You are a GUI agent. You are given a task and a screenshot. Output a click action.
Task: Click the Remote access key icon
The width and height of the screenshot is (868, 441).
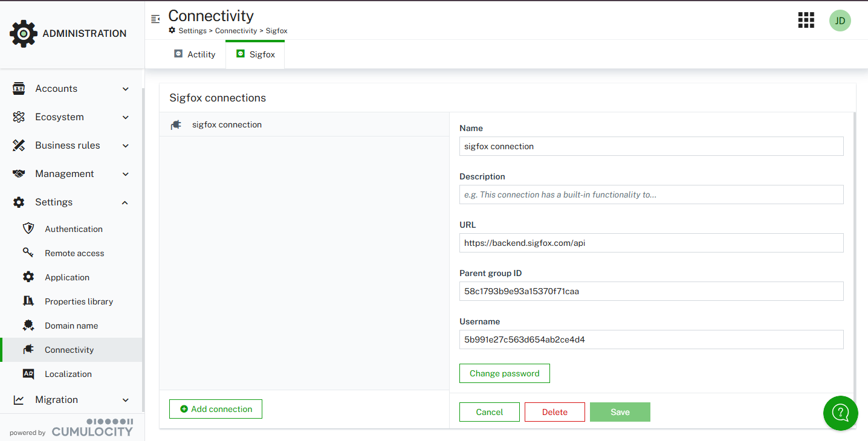(x=28, y=253)
